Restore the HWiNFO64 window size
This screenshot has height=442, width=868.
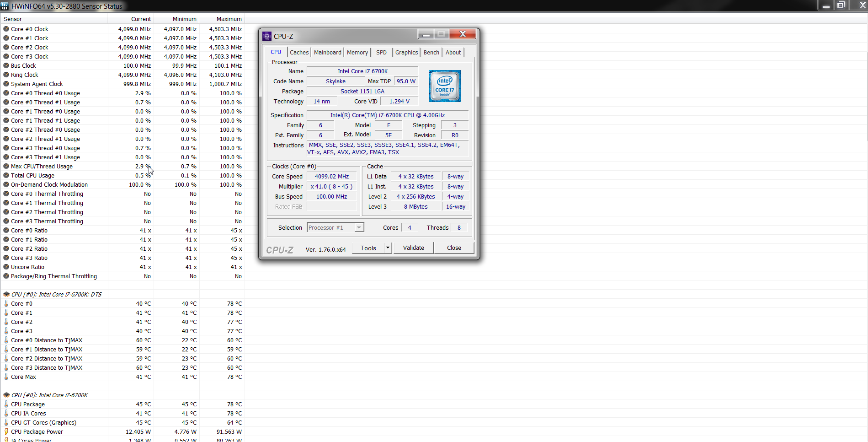[x=841, y=5]
